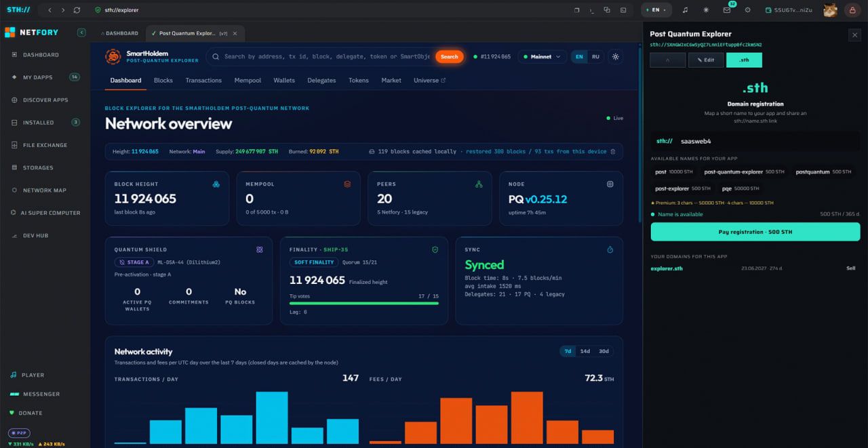The width and height of the screenshot is (868, 448).
Task: Toggle the explorer light/dark theme sun icon
Action: click(x=616, y=57)
